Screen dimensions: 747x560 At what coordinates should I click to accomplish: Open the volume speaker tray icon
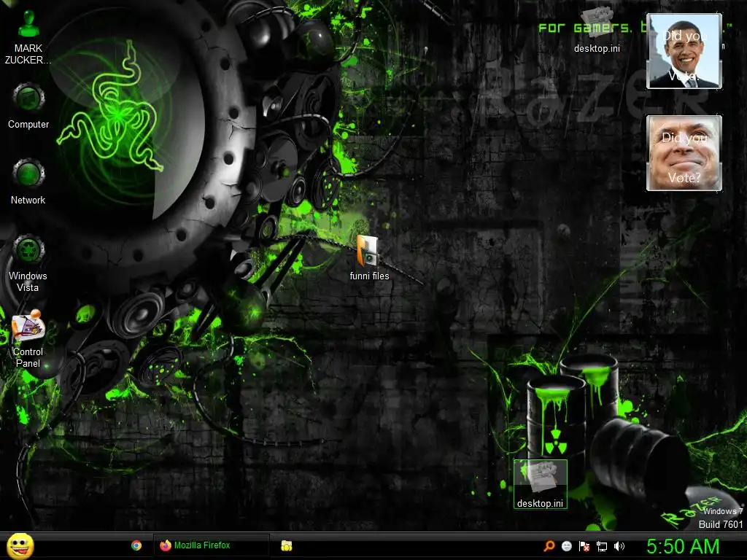[x=619, y=546]
